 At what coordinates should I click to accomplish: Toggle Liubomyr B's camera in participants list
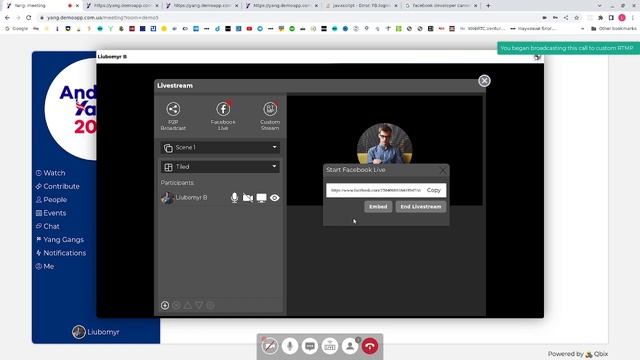coord(248,198)
